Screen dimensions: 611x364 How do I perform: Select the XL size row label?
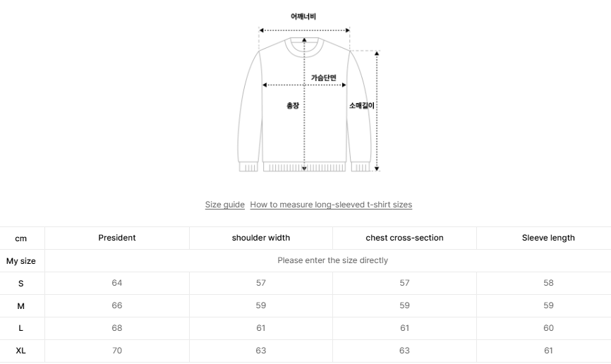pos(21,351)
